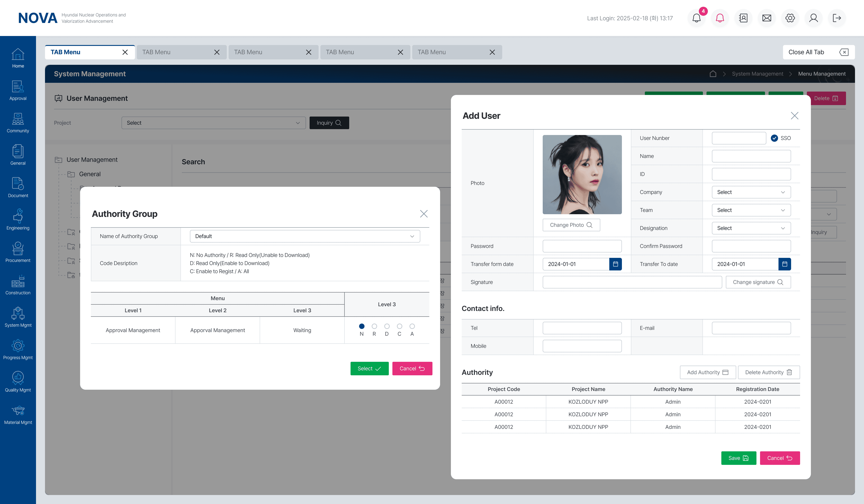Image resolution: width=864 pixels, height=504 pixels.
Task: Click General in the user tree
Action: click(90, 174)
